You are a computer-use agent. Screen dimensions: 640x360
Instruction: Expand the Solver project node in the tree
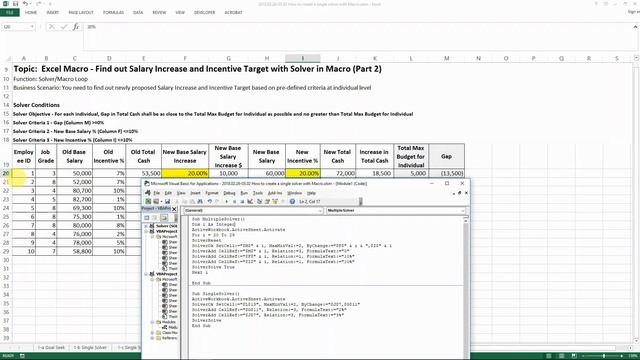[146, 226]
